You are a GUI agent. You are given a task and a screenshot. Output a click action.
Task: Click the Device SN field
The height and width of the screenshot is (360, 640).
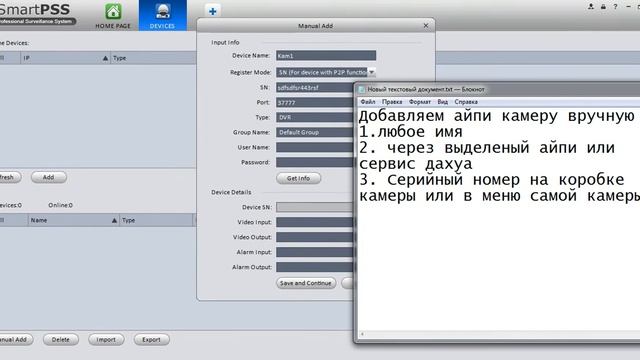[315, 207]
